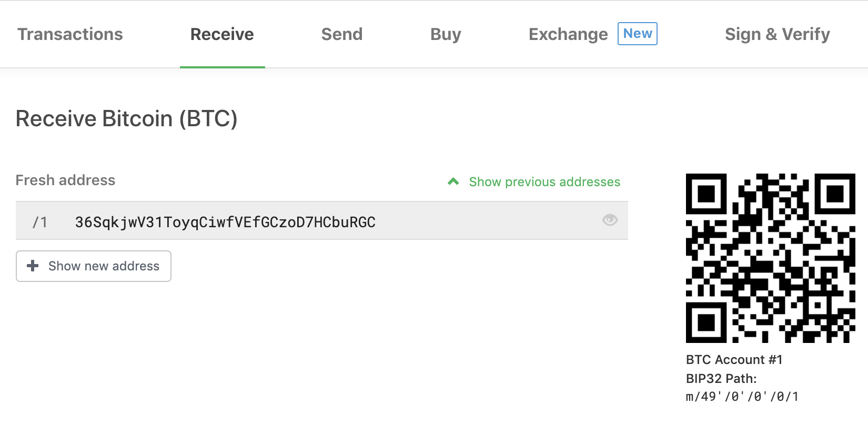Open the Sign & Verify tab
868x445 pixels.
pyautogui.click(x=778, y=34)
